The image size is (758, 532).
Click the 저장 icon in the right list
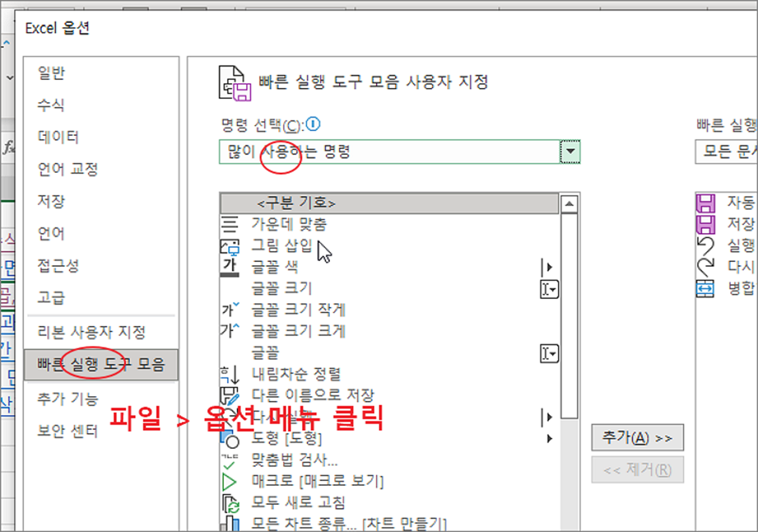tap(706, 224)
